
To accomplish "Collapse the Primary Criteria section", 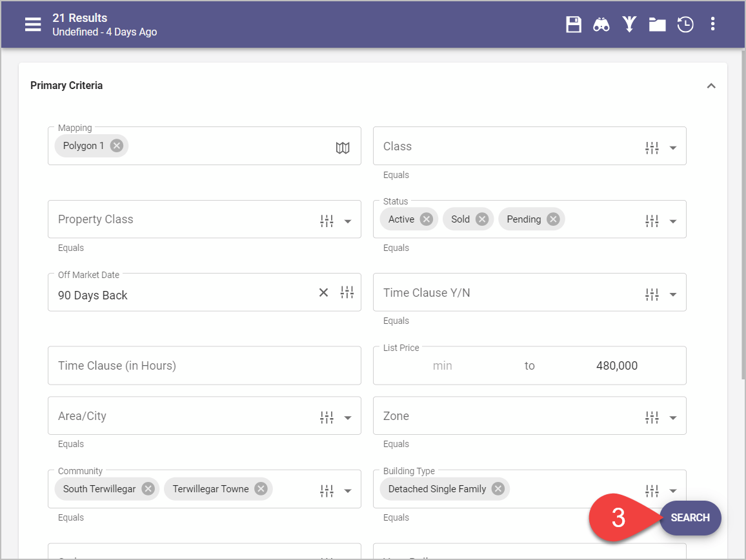I will coord(711,86).
